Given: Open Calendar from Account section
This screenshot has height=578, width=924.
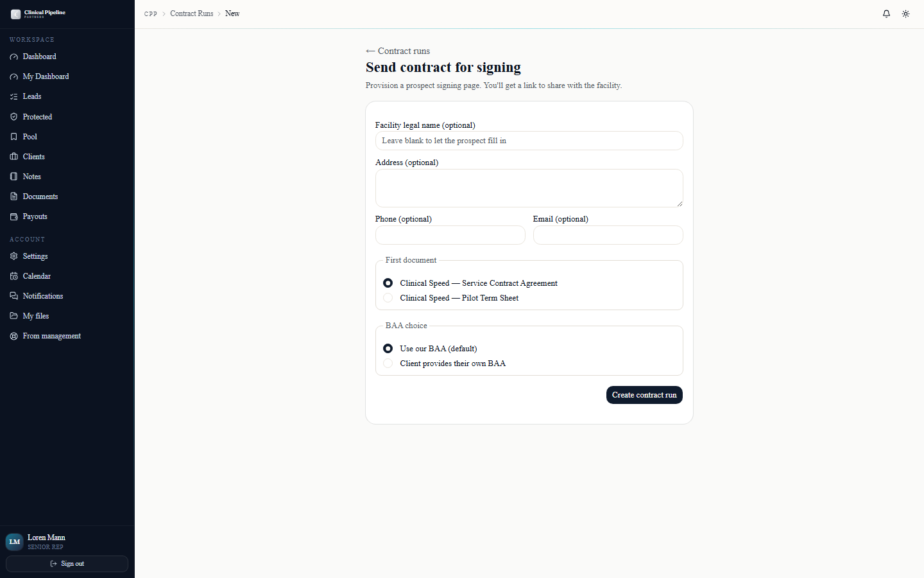Looking at the screenshot, I should coord(67,276).
